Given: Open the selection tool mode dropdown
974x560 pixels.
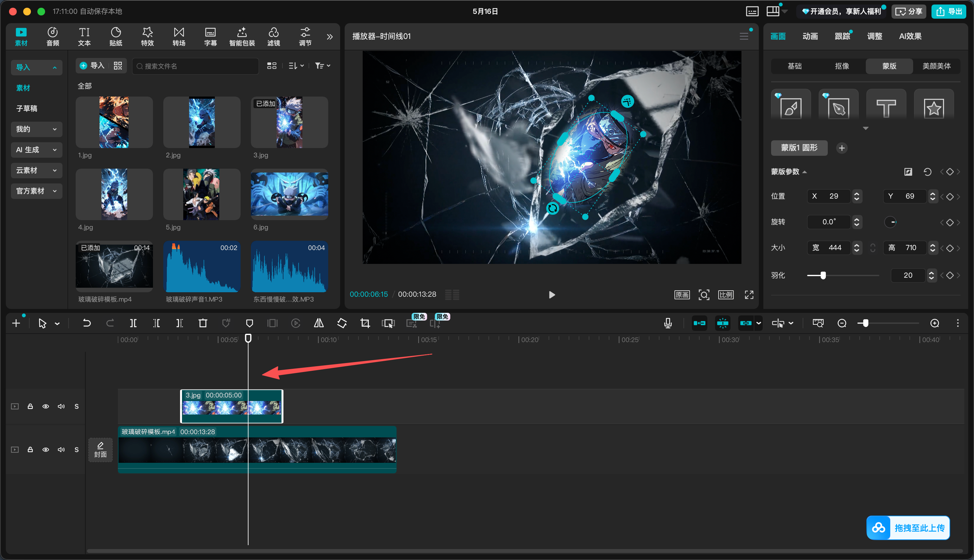Looking at the screenshot, I should (x=57, y=324).
